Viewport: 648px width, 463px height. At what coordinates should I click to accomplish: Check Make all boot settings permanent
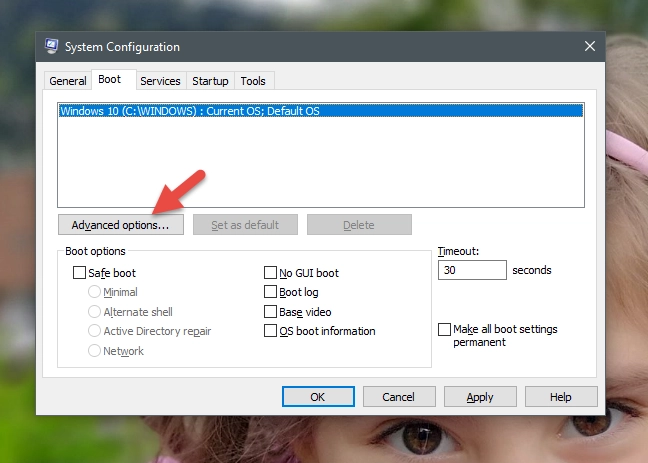click(x=444, y=329)
